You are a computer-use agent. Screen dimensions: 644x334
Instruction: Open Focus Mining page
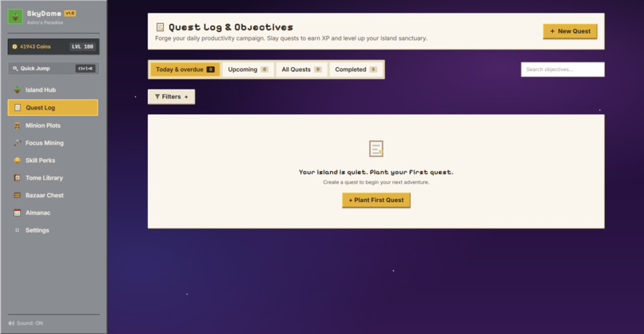tap(53, 143)
